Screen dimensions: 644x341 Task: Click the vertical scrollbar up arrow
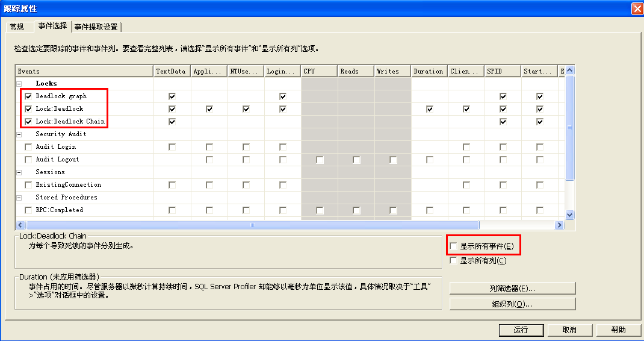point(569,70)
